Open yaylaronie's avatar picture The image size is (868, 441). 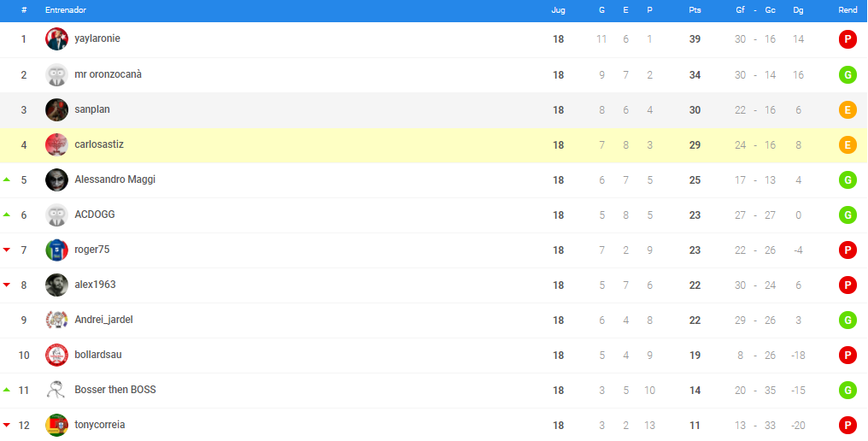56,39
